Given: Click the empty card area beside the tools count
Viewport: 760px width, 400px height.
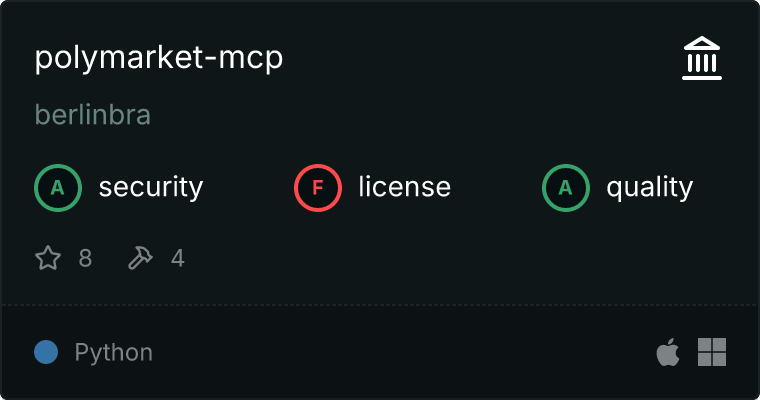Looking at the screenshot, I should pos(436,258).
